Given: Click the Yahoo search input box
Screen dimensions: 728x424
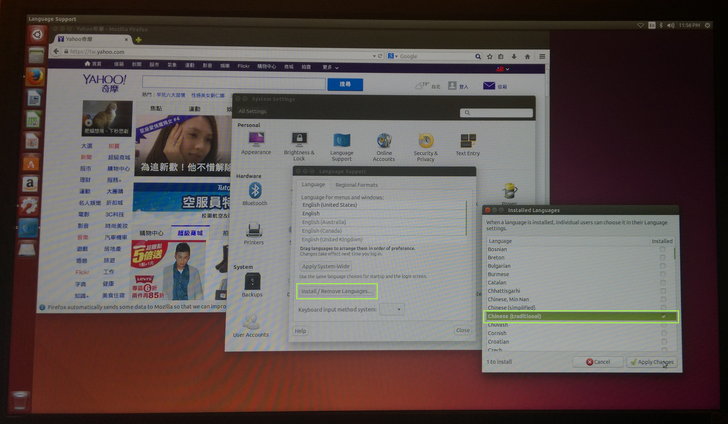Looking at the screenshot, I should pos(234,84).
